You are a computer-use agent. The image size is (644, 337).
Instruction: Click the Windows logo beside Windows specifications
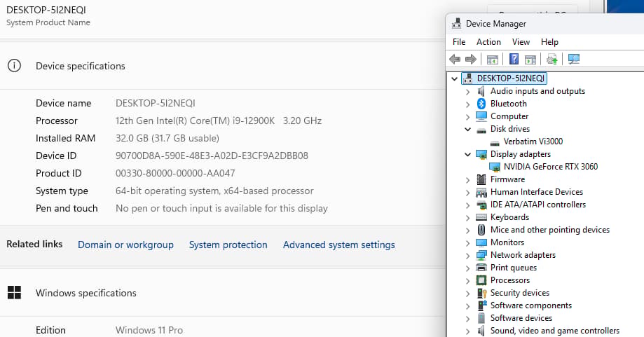click(15, 293)
